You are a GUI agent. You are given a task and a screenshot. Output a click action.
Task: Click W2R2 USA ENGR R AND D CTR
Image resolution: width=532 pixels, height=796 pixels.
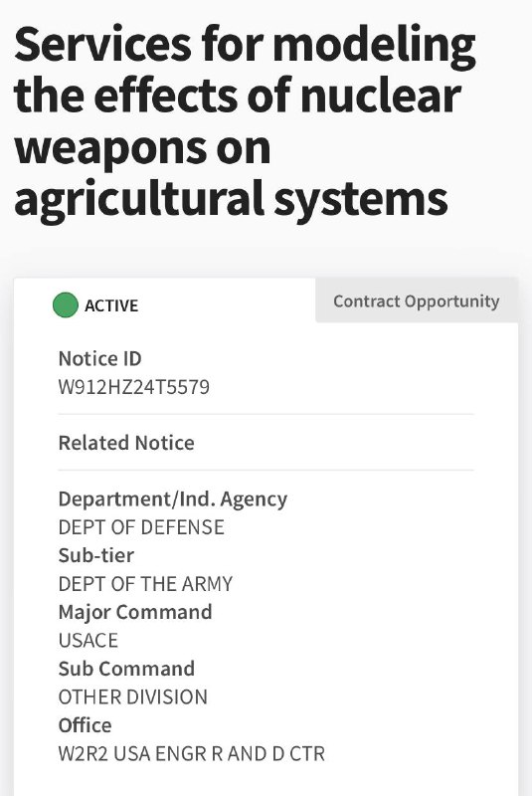[x=192, y=754]
